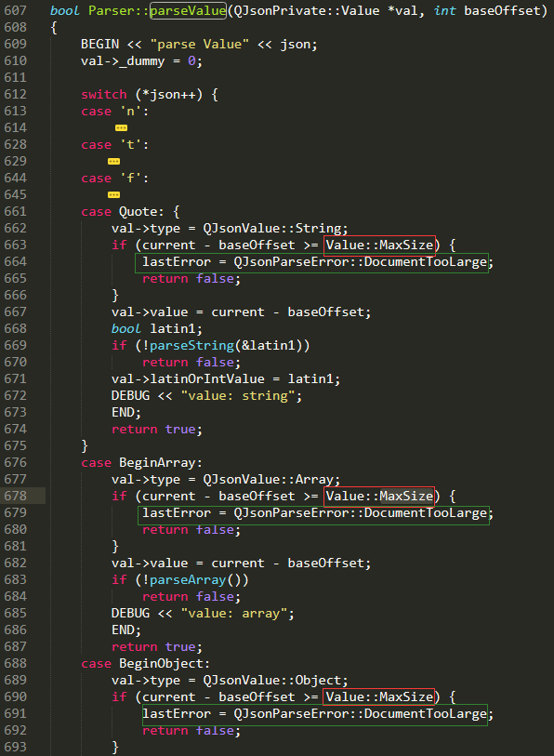The width and height of the screenshot is (554, 756).
Task: Click val->value assignment on line 682
Action: coord(241,564)
